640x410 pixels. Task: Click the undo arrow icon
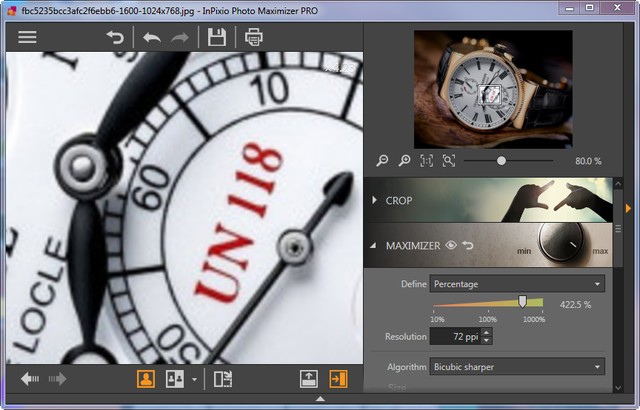(151, 37)
